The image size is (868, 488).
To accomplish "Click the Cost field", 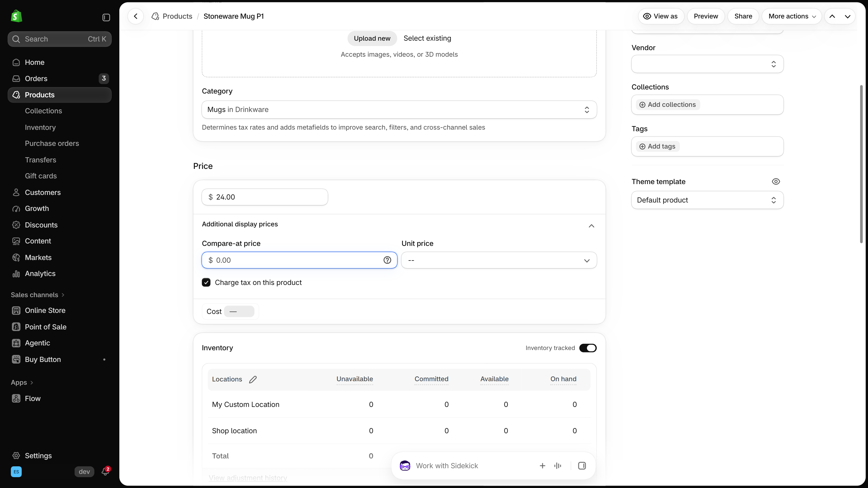I will [239, 312].
